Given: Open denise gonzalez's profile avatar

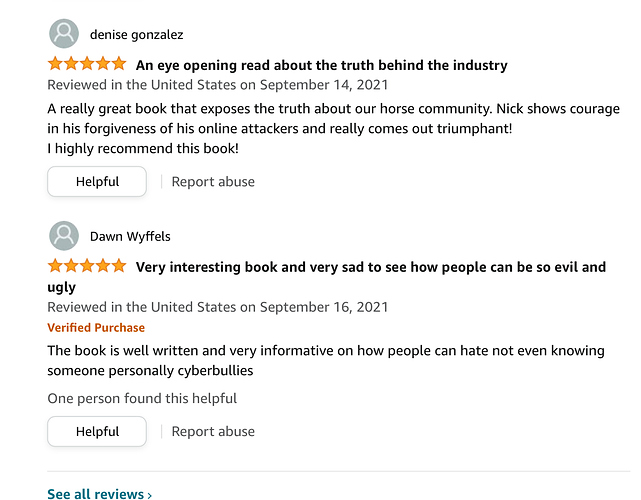Looking at the screenshot, I should tap(64, 34).
